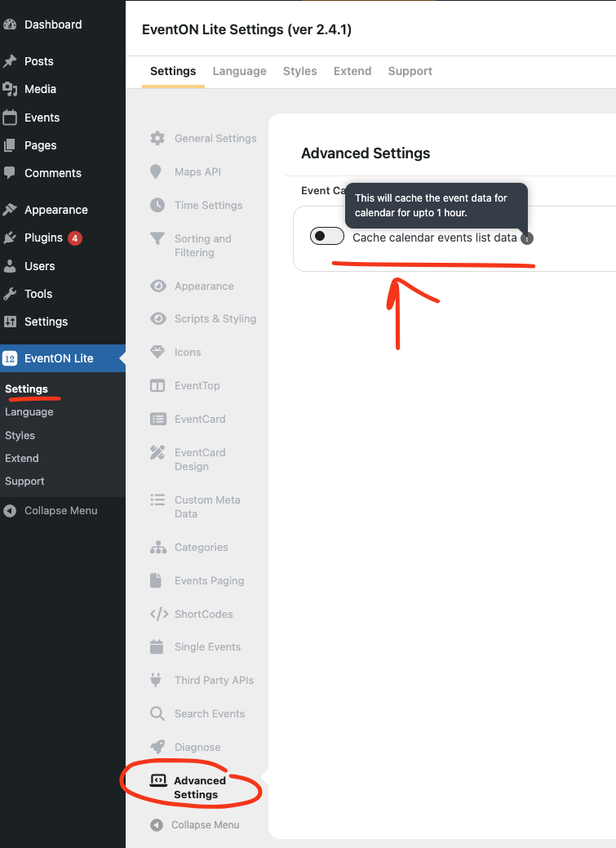Click the cache setting info tooltip icon

[527, 238]
